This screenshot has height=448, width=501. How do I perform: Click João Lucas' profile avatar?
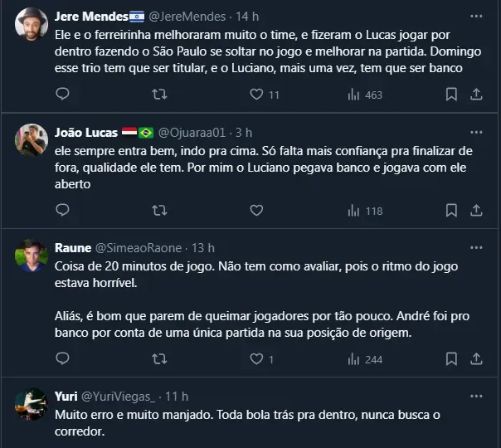[31, 139]
